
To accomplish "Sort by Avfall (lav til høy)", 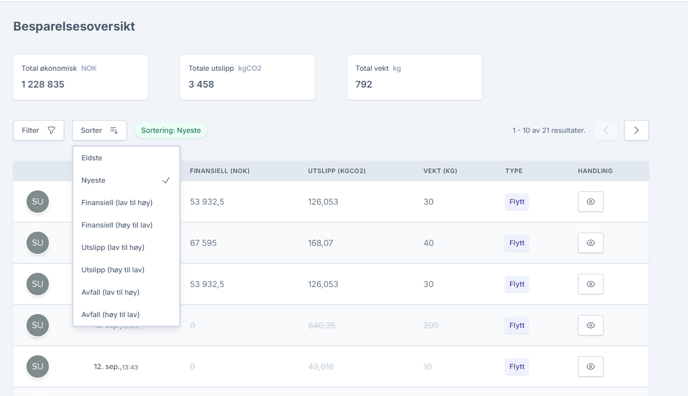I will 126,292.
